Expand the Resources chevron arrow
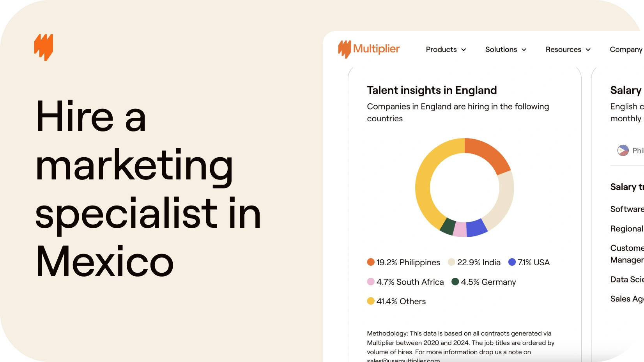The height and width of the screenshot is (362, 644). [x=588, y=50]
